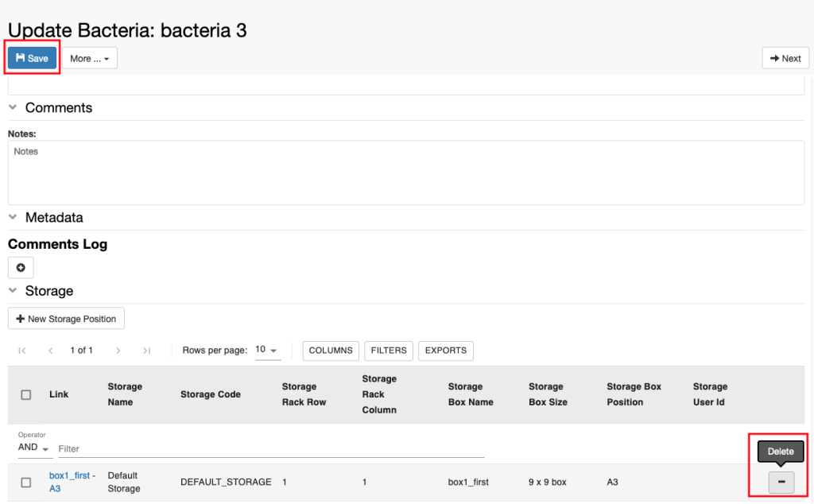Collapse the Metadata section chevron
The image size is (814, 504).
pyautogui.click(x=13, y=217)
